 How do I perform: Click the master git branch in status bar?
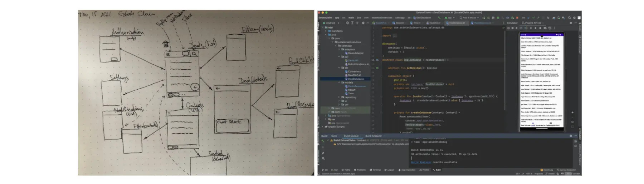point(551,174)
